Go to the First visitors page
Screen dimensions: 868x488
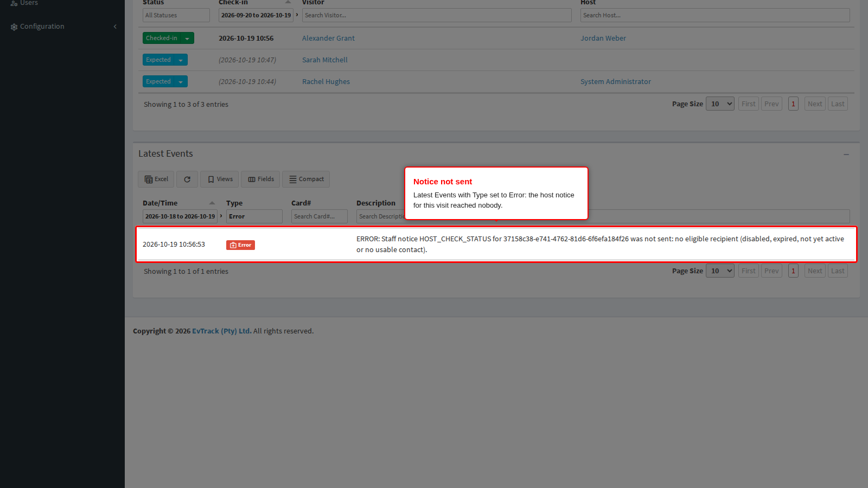tap(749, 104)
